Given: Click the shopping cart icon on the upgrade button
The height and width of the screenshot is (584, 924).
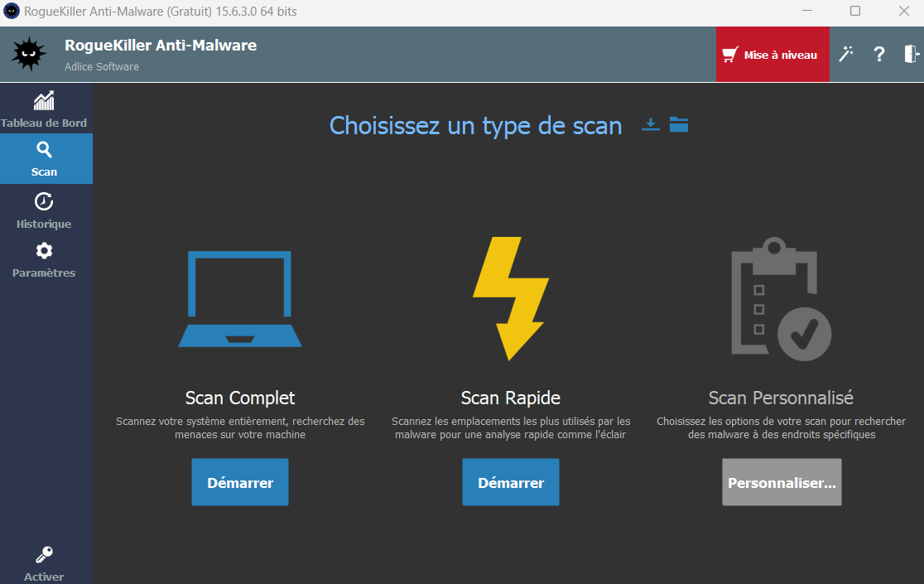Looking at the screenshot, I should pos(730,55).
